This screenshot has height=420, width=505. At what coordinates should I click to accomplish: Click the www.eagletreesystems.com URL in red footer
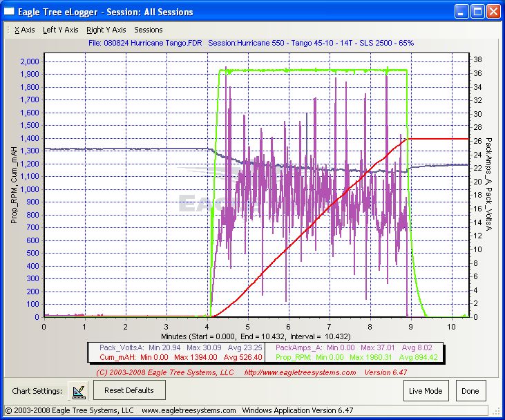pyautogui.click(x=300, y=372)
